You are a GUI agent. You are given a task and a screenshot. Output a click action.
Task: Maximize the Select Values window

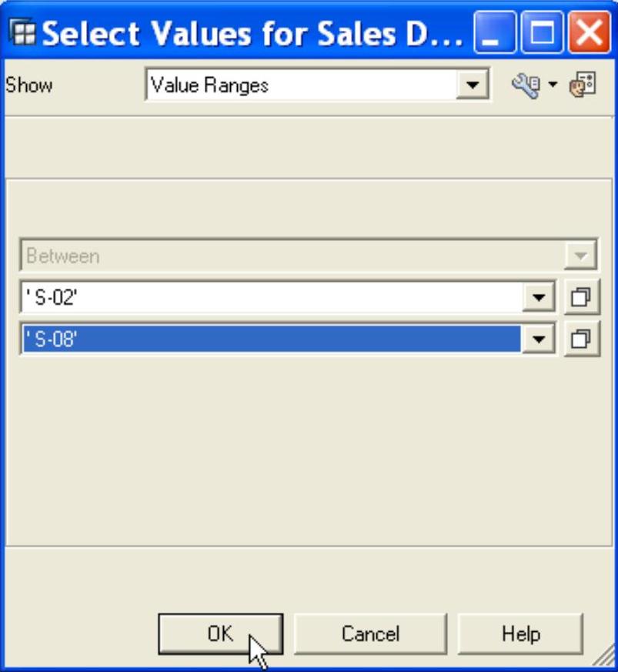(542, 35)
